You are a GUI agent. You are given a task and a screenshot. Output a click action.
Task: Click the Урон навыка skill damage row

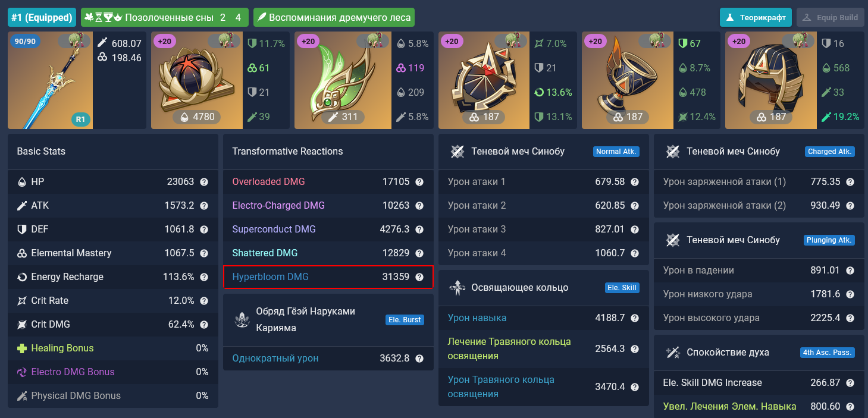coord(544,318)
